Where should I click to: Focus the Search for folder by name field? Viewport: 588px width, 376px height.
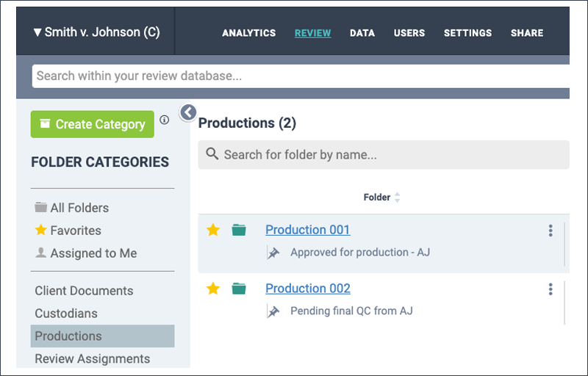pyautogui.click(x=384, y=155)
